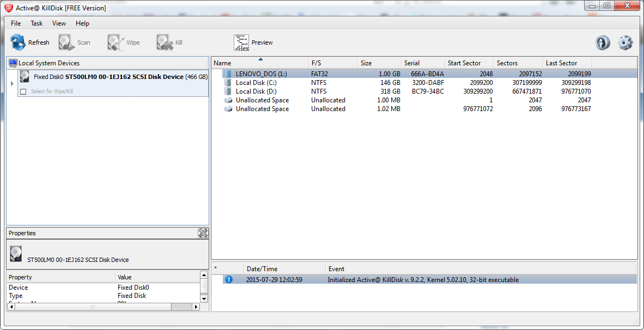The height and width of the screenshot is (330, 644).
Task: Open the settings gear icon
Action: point(625,43)
